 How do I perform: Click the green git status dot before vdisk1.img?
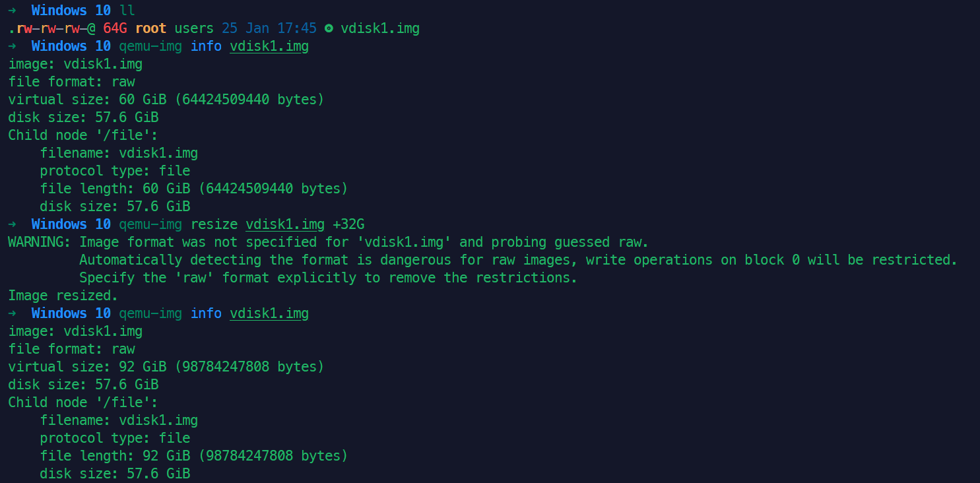point(329,28)
